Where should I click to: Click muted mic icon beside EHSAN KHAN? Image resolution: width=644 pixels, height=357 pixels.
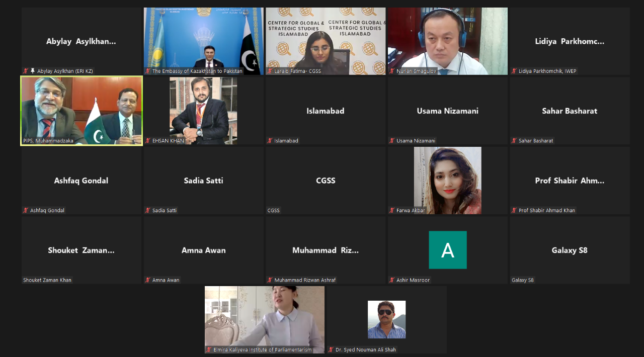point(148,141)
